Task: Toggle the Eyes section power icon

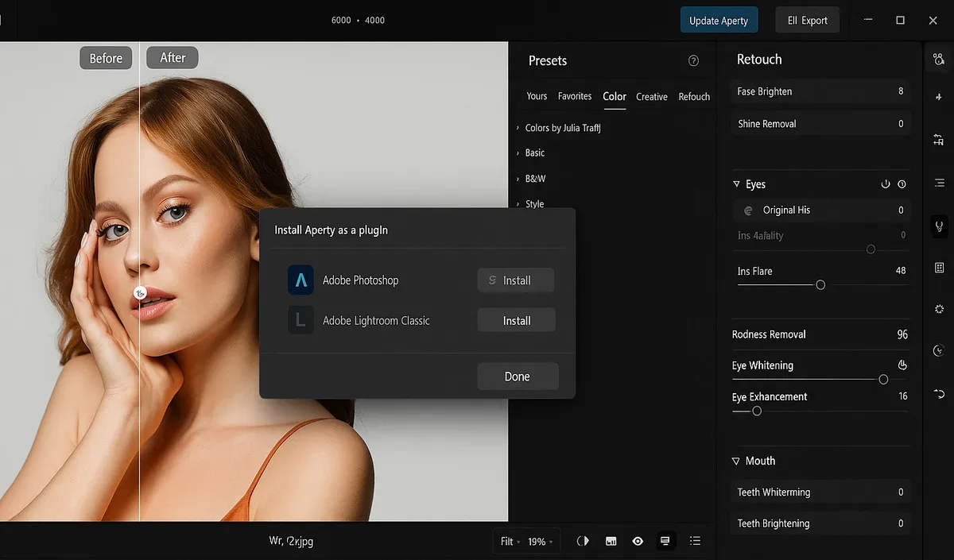Action: [x=886, y=184]
